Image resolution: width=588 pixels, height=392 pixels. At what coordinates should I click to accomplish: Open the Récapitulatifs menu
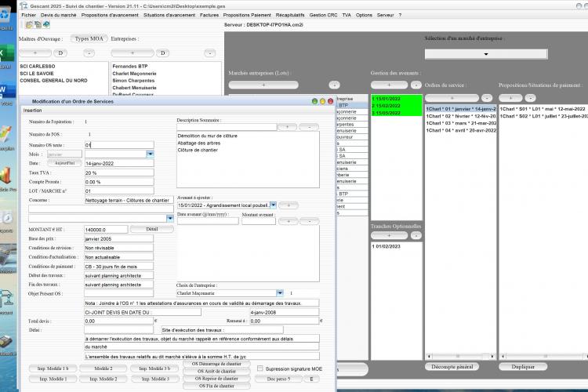(290, 15)
